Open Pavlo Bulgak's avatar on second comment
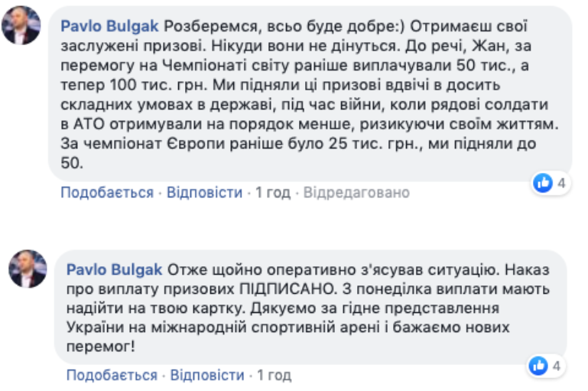 click(27, 269)
